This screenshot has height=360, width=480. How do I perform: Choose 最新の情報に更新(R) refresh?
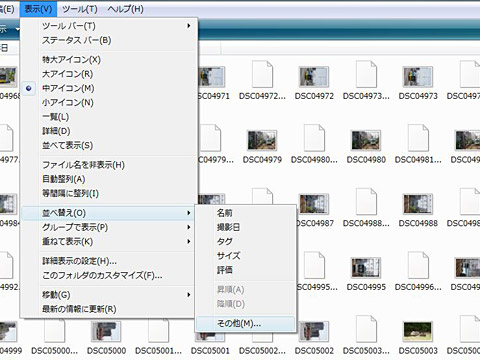pos(109,309)
